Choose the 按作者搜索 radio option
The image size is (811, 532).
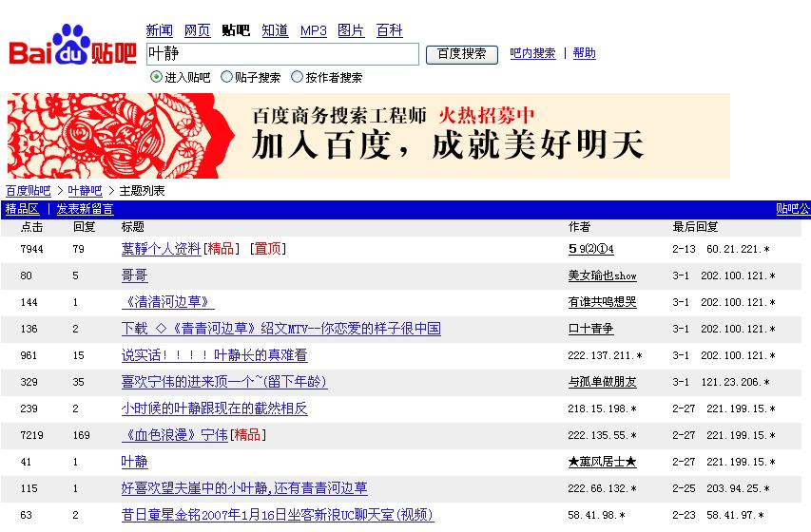(x=298, y=77)
